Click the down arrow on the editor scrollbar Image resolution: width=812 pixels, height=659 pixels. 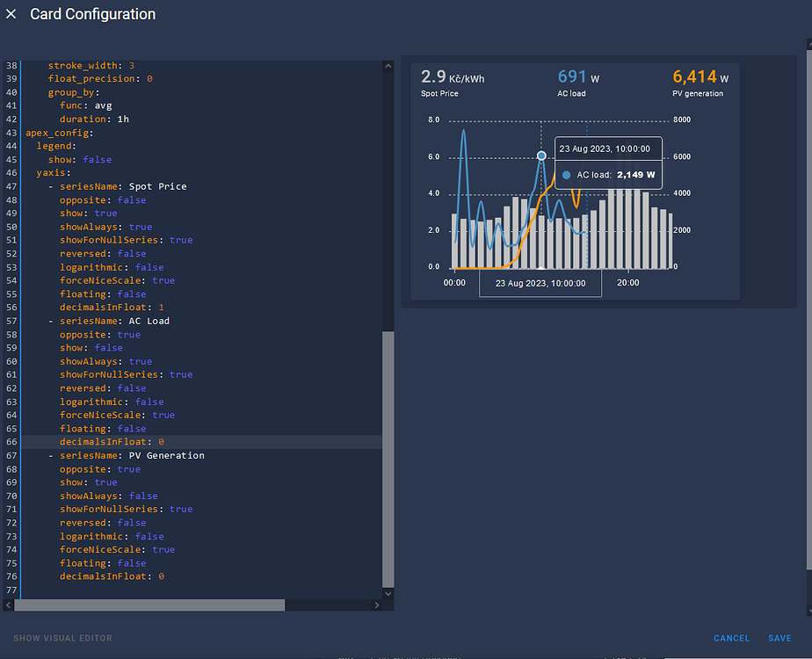tap(388, 592)
